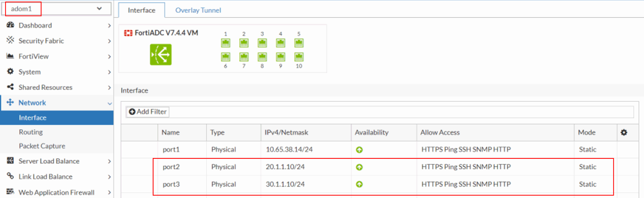Viewport: 644px width, 198px height.
Task: Open column settings gear icon
Action: click(x=624, y=132)
